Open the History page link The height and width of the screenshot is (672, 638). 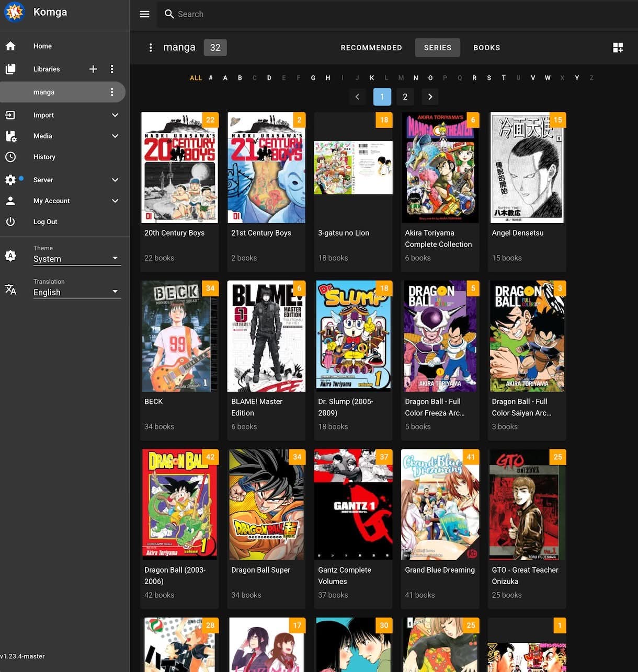pyautogui.click(x=44, y=157)
